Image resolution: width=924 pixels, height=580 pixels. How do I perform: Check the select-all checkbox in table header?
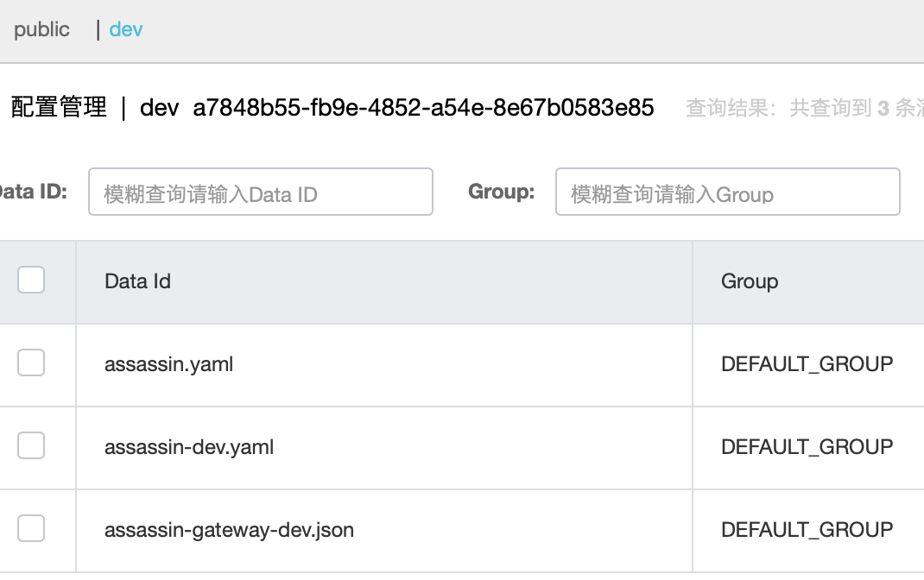click(x=31, y=280)
